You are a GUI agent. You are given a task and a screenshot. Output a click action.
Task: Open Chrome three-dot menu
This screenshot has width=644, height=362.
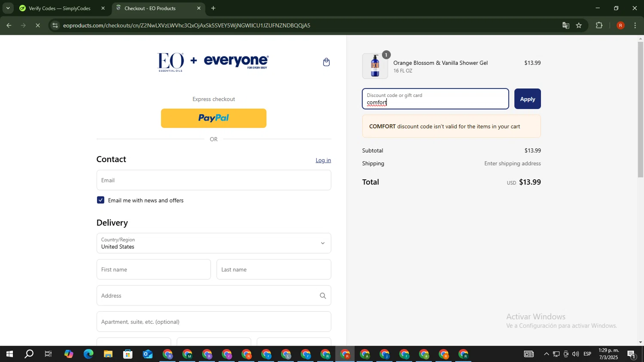coord(635,25)
